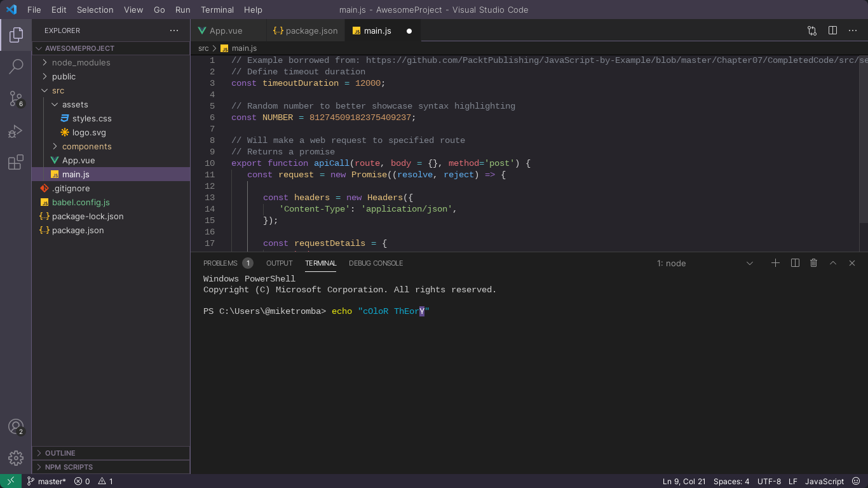Click the errors count in status bar
Image resolution: width=868 pixels, height=488 pixels.
click(82, 481)
